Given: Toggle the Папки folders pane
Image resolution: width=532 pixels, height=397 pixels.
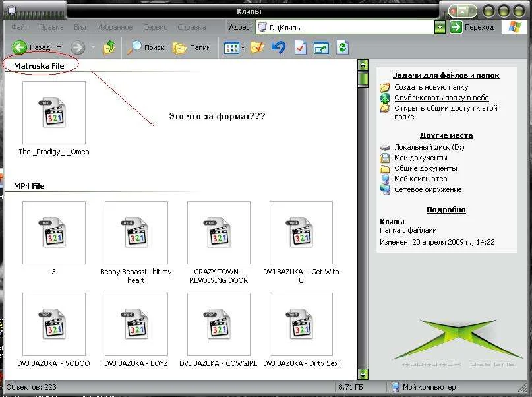Looking at the screenshot, I should 192,48.
